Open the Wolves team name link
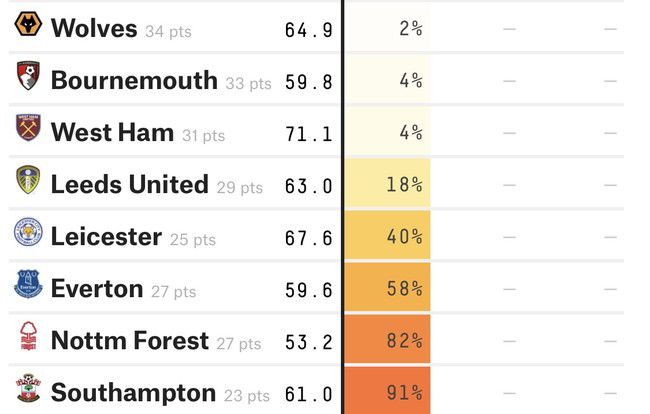 pos(94,28)
